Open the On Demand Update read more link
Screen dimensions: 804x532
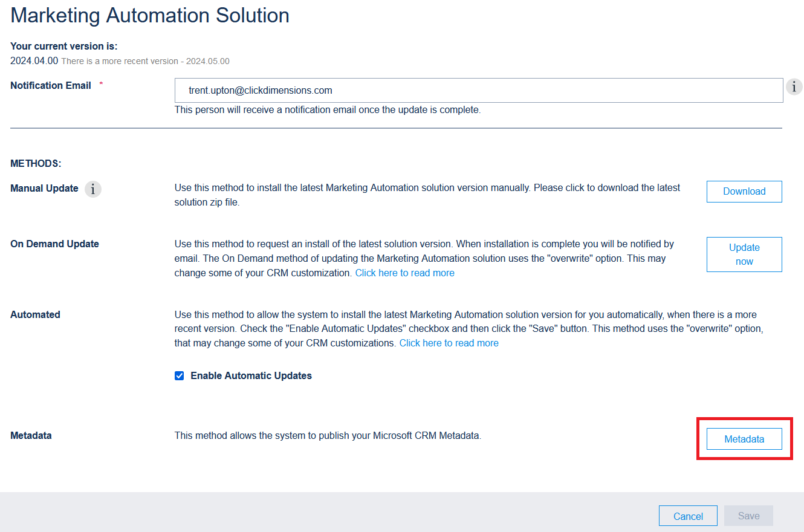[404, 273]
